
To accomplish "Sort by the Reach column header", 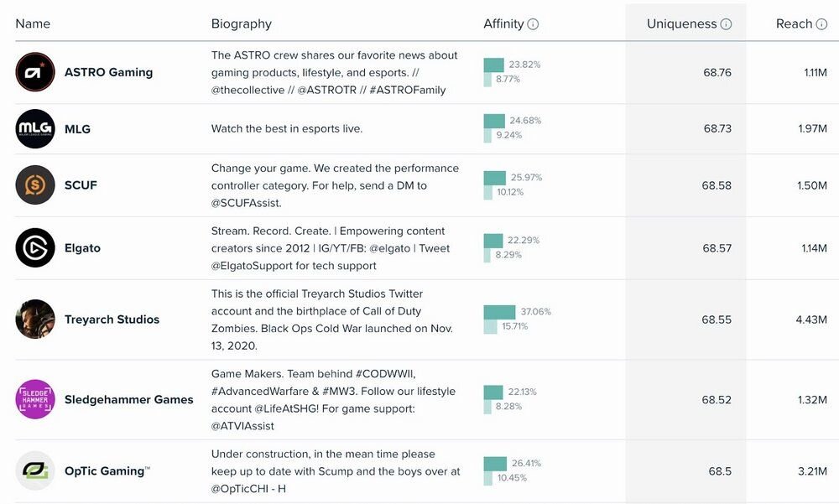I will pyautogui.click(x=793, y=24).
